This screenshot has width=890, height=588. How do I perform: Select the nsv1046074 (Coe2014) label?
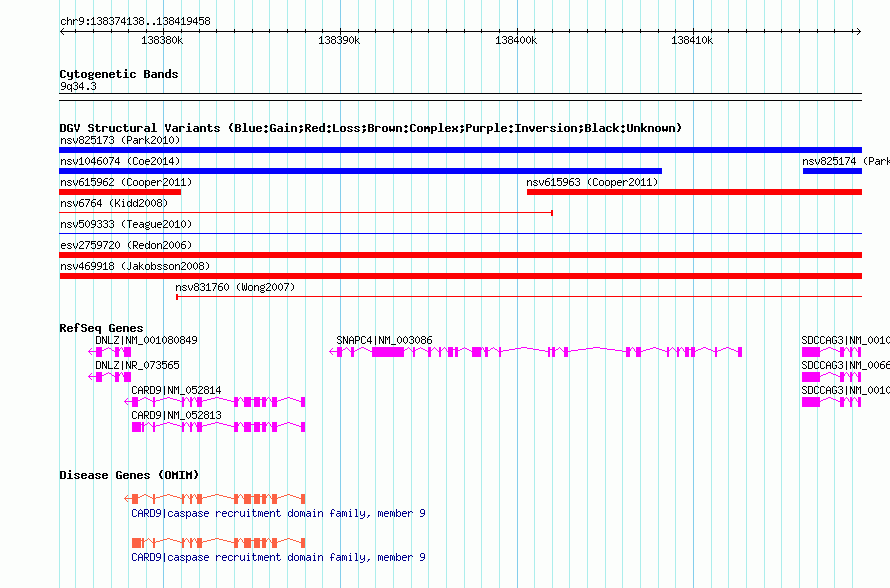click(x=120, y=161)
